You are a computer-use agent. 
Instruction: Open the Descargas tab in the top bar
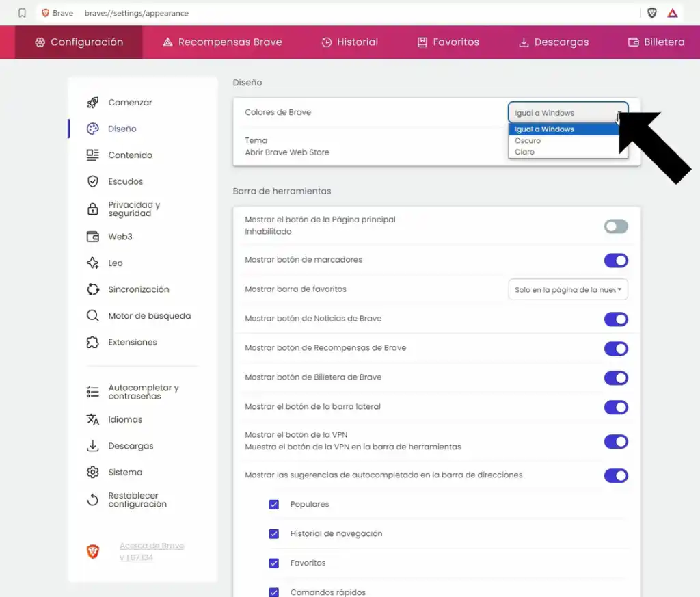[x=554, y=42]
